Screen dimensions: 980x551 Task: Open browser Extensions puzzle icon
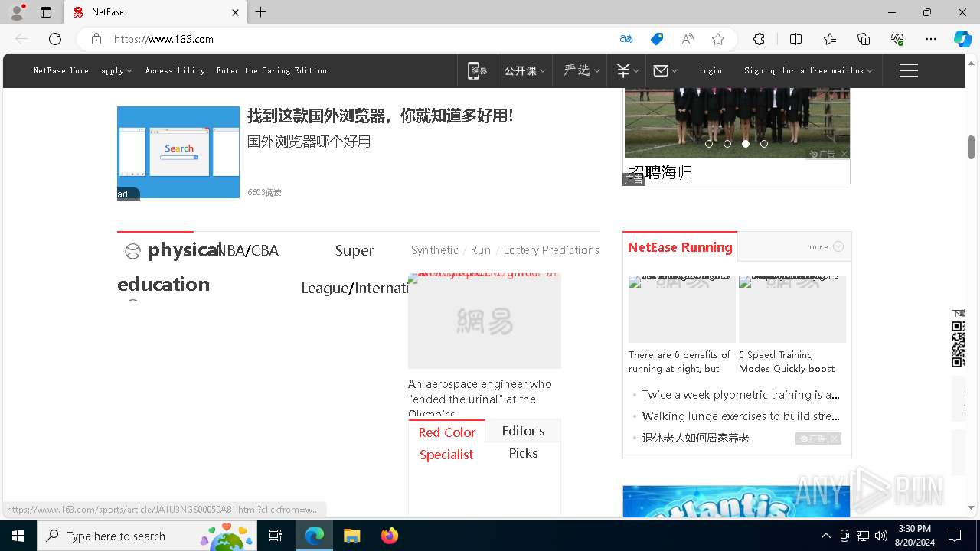coord(759,39)
